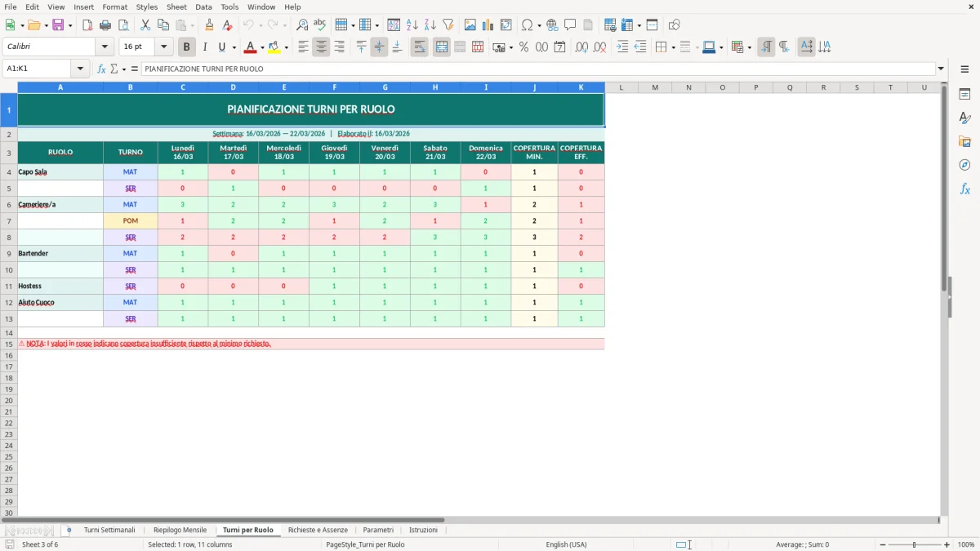980x551 pixels.
Task: Open the Font Size dropdown
Action: tap(163, 47)
